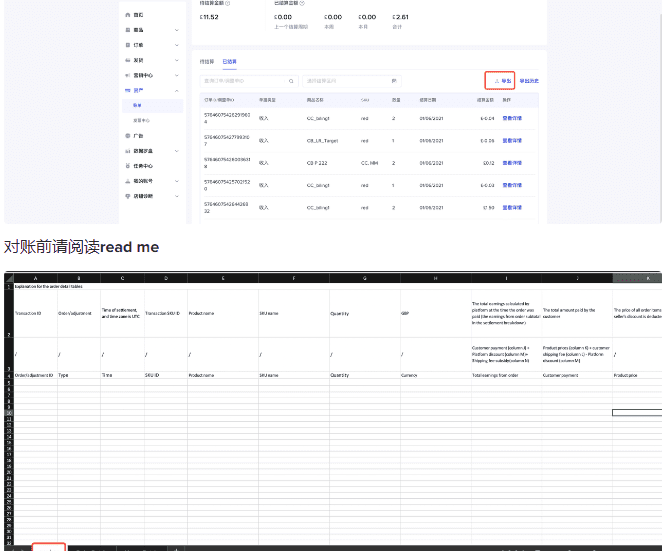665x551 pixels.
Task: Open the home icon in the seller sidebar
Action: point(128,15)
